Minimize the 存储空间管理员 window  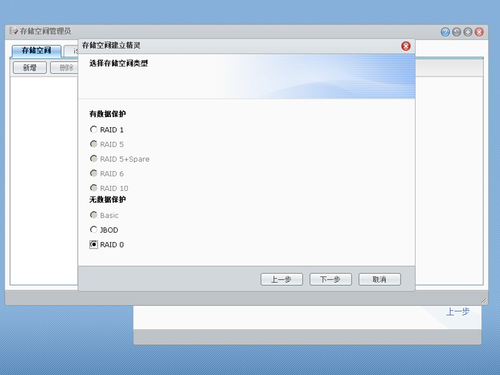point(457,32)
